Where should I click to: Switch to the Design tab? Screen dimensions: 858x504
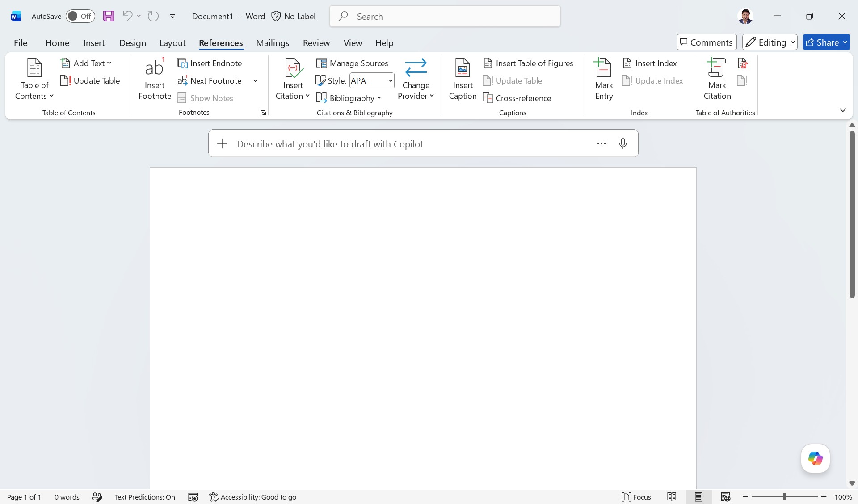132,42
